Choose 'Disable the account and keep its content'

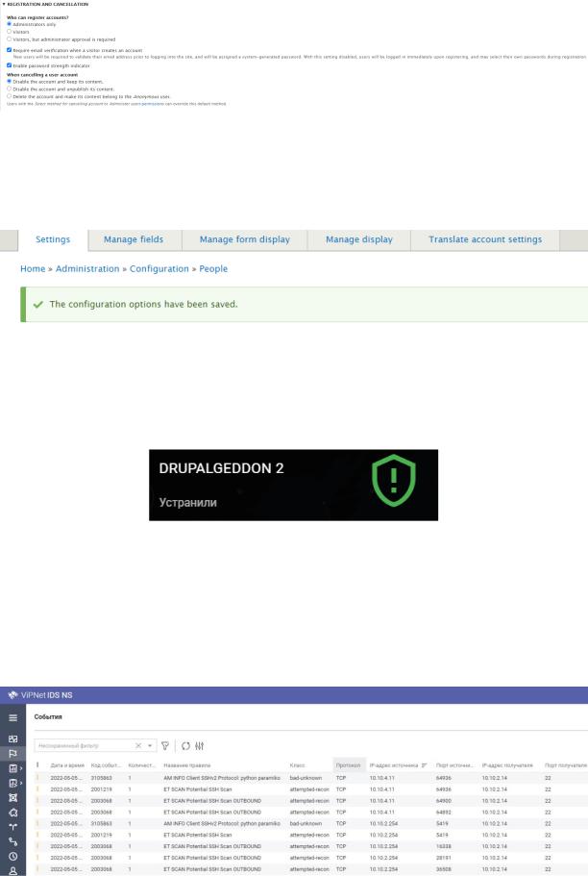(x=9, y=82)
